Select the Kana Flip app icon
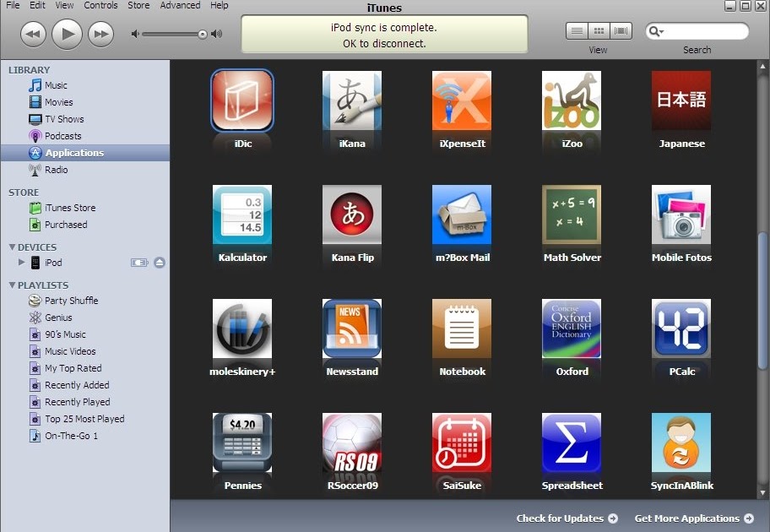 (x=352, y=214)
